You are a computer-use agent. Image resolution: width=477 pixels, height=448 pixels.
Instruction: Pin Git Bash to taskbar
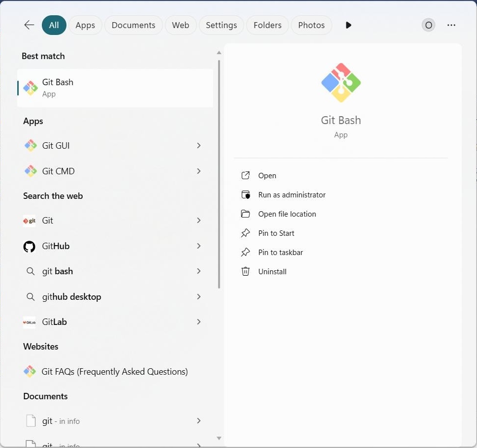[281, 253]
